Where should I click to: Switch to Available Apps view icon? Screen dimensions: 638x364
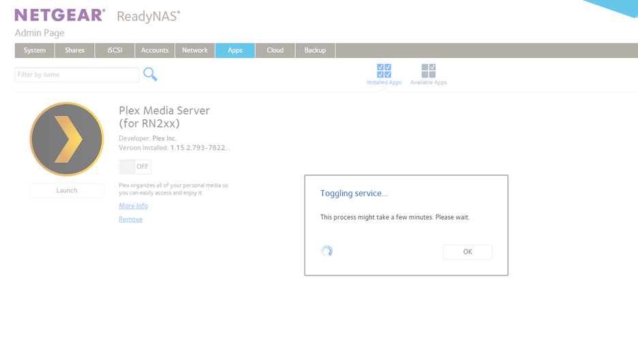tap(429, 71)
